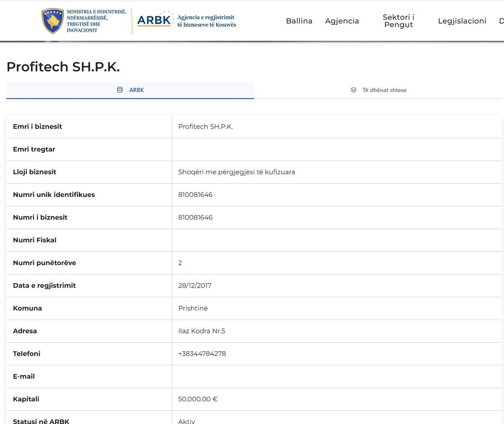Open the Sektori i Pengut menu
Viewport: 504px width, 424px height.
click(398, 21)
